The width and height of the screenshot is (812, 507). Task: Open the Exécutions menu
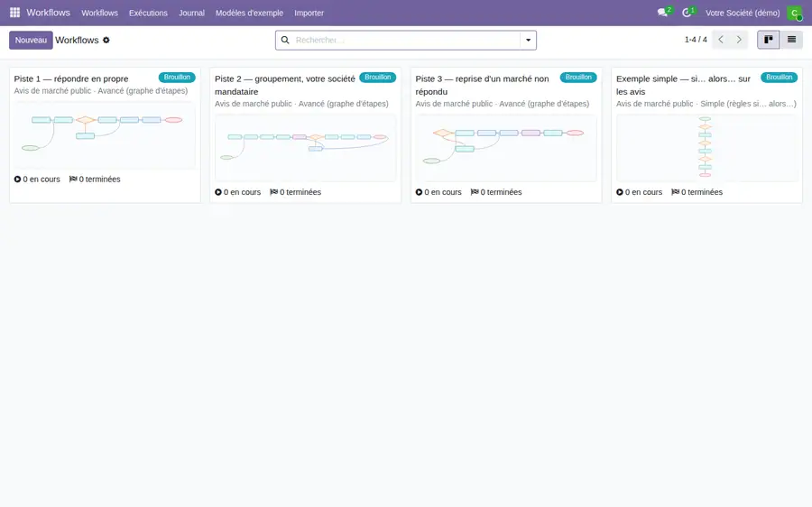click(x=148, y=13)
